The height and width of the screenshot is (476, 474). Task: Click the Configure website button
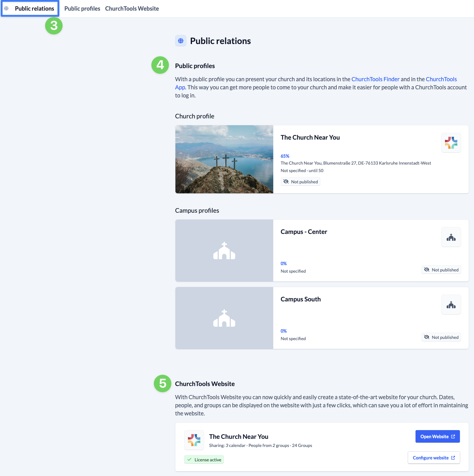[x=431, y=458]
